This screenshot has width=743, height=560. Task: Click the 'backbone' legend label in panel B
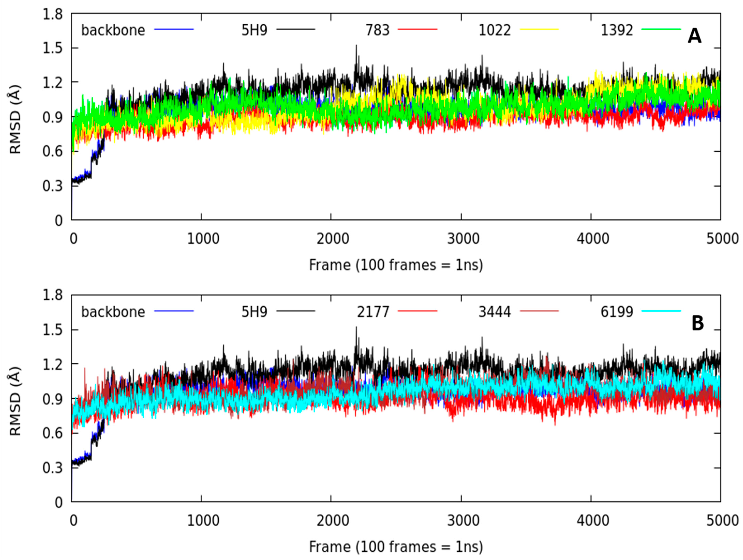(113, 312)
